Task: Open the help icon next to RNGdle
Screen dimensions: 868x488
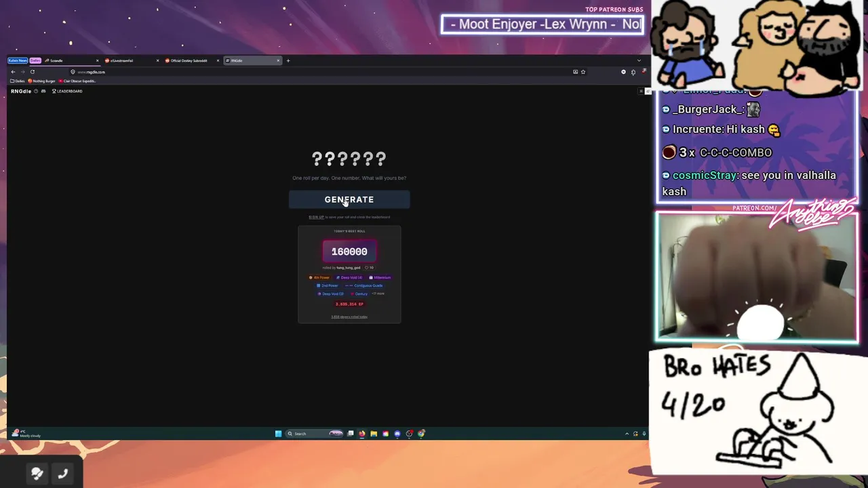Action: click(x=36, y=91)
